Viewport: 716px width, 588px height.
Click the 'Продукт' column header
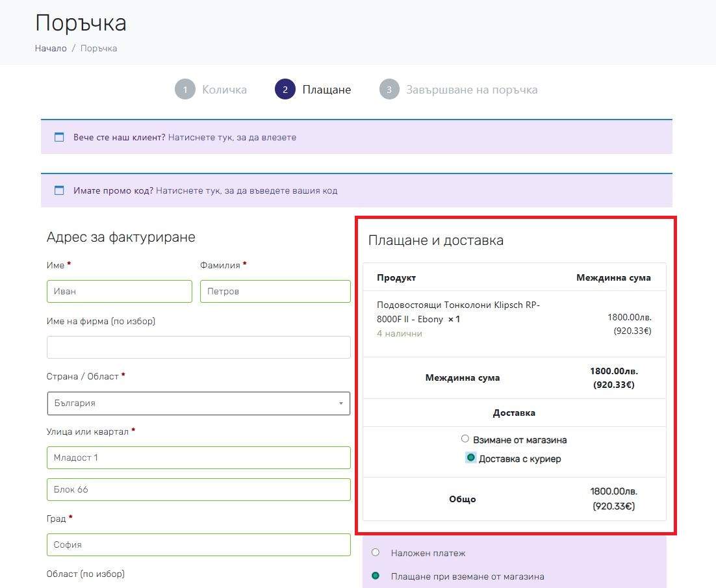click(x=396, y=277)
